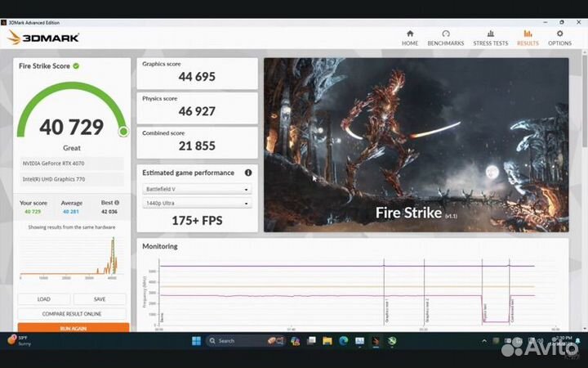Image resolution: width=588 pixels, height=368 pixels.
Task: Click the Best score 42 036
Action: point(109,212)
